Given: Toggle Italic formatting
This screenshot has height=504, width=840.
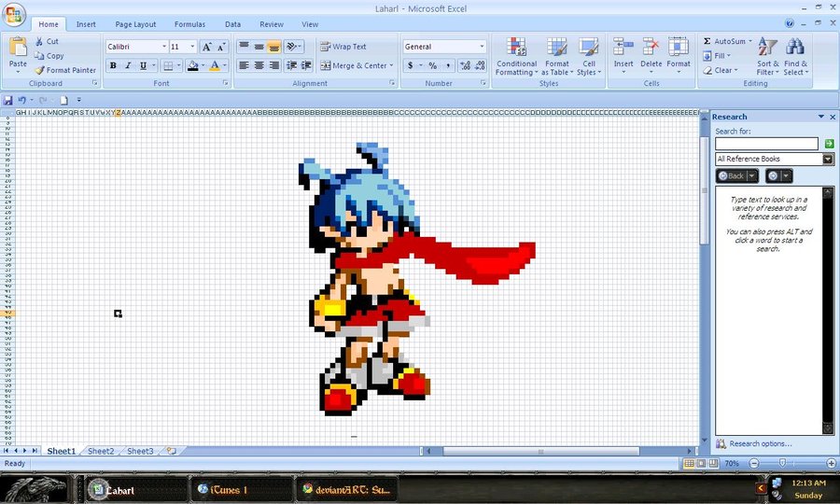Looking at the screenshot, I should tap(128, 66).
